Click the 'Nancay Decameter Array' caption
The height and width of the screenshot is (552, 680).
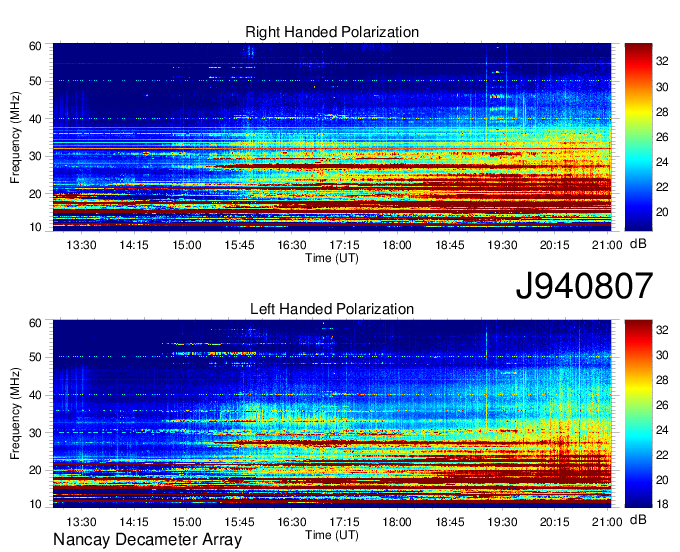point(147,540)
